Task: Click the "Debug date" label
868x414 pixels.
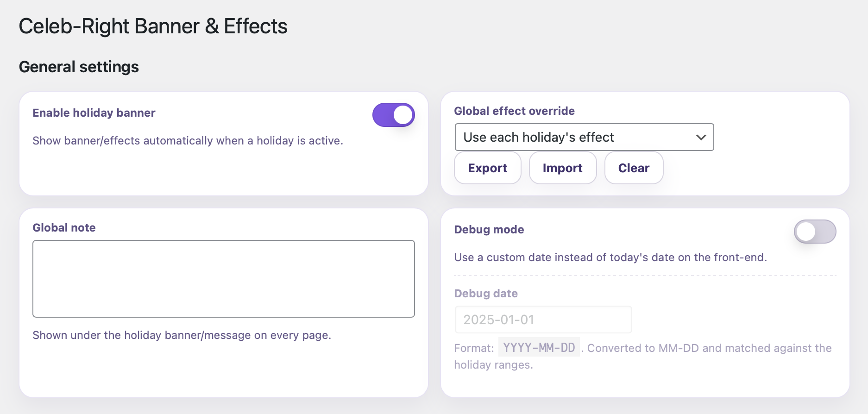Action: 486,294
